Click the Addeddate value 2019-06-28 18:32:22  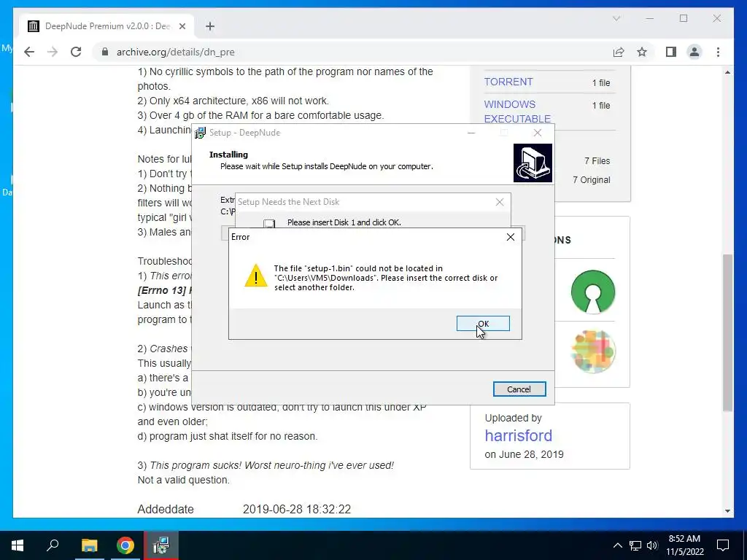tap(297, 509)
